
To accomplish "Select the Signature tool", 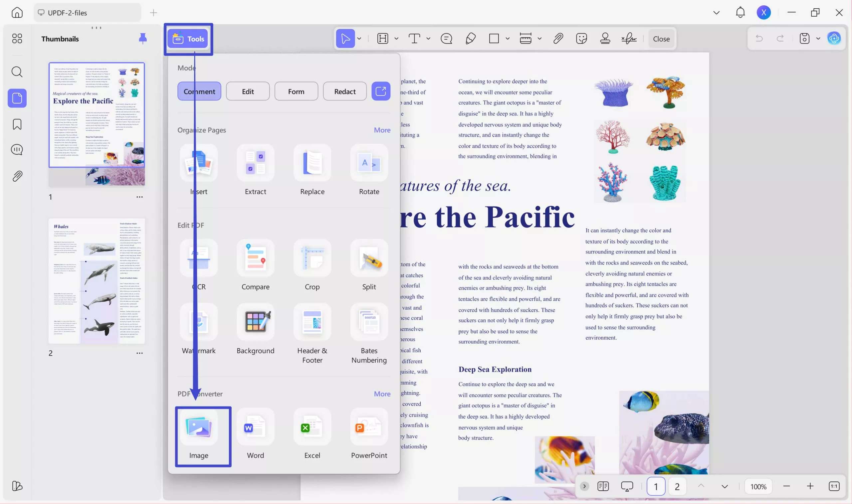I will (x=629, y=38).
